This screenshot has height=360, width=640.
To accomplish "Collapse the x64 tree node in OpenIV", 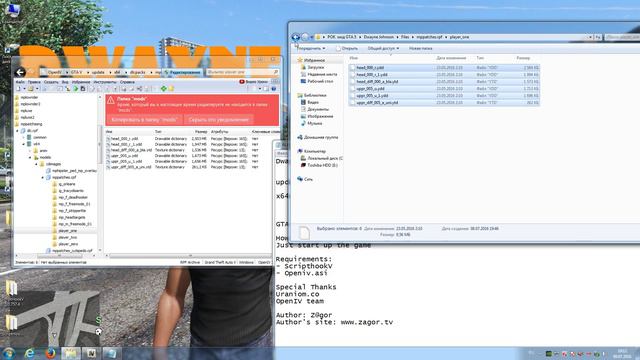I will point(24,144).
